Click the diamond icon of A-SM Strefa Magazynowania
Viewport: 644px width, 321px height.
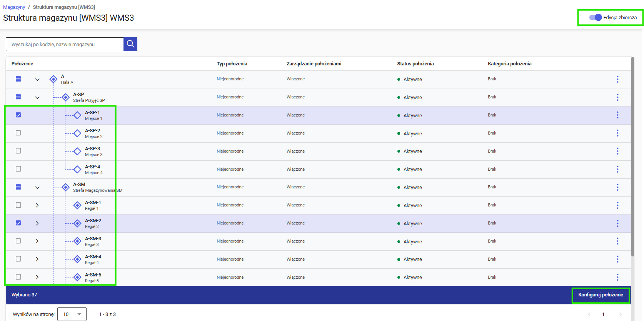click(x=66, y=187)
